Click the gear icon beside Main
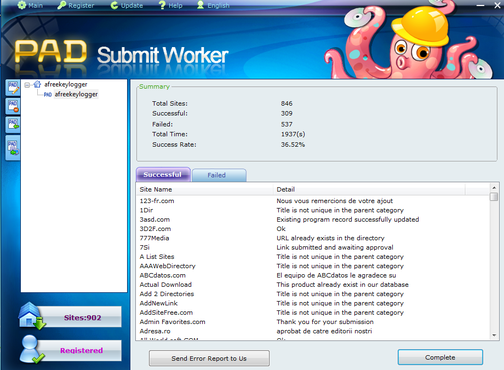The width and height of the screenshot is (504, 370). [x=22, y=5]
